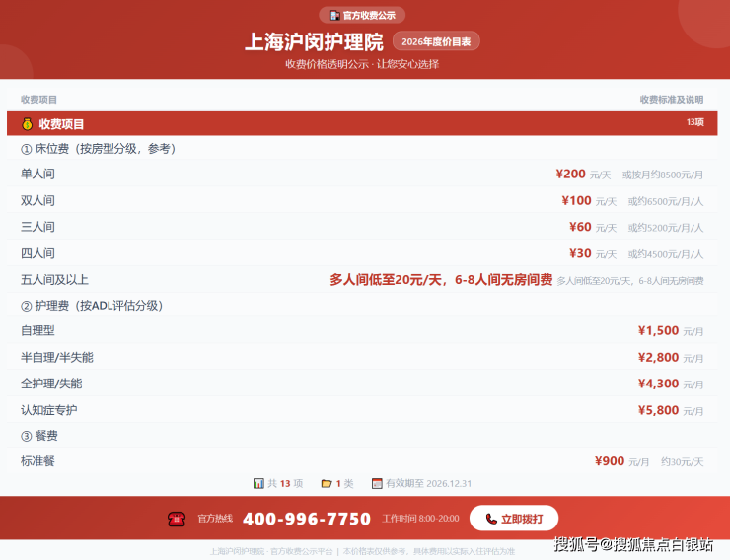Select the 双人间 row label
This screenshot has height=560, width=730.
pyautogui.click(x=37, y=200)
